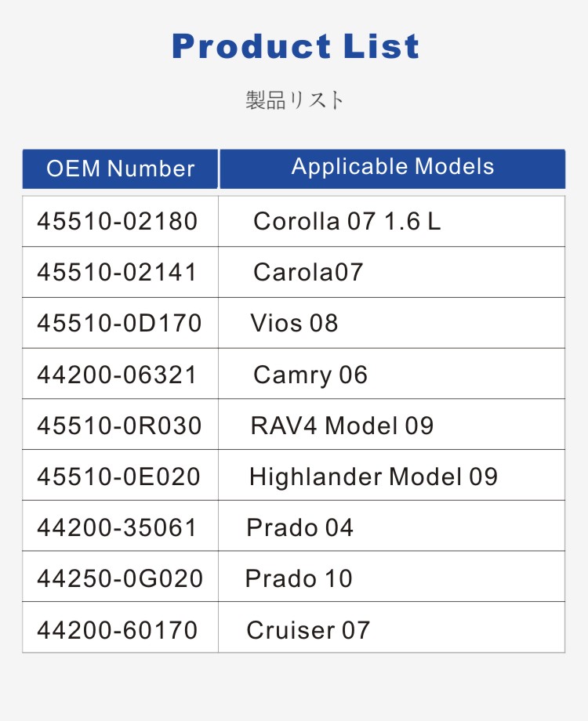Click the Prado 10 model cell
This screenshot has width=588, height=721.
point(299,578)
